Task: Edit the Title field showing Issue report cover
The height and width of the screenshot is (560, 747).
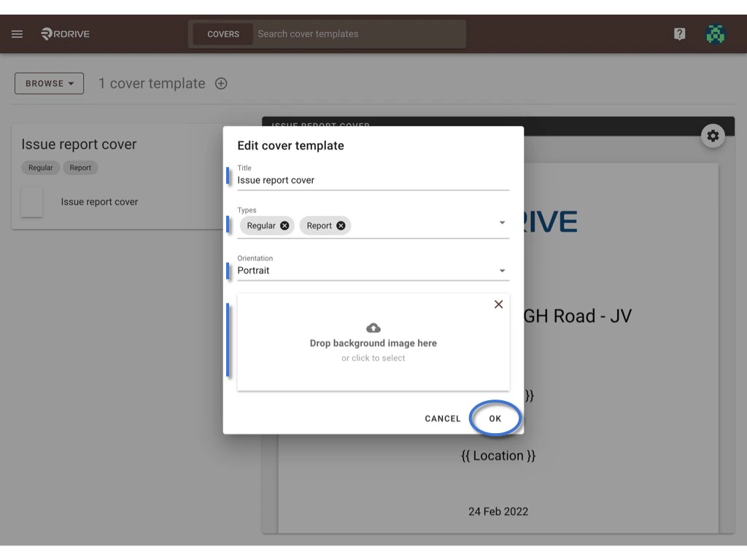Action: tap(373, 179)
